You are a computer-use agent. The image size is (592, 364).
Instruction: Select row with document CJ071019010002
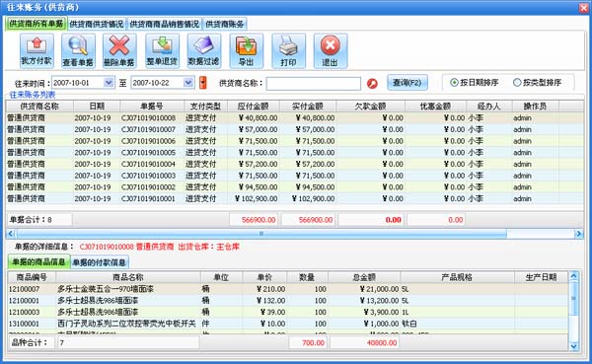pyautogui.click(x=294, y=186)
